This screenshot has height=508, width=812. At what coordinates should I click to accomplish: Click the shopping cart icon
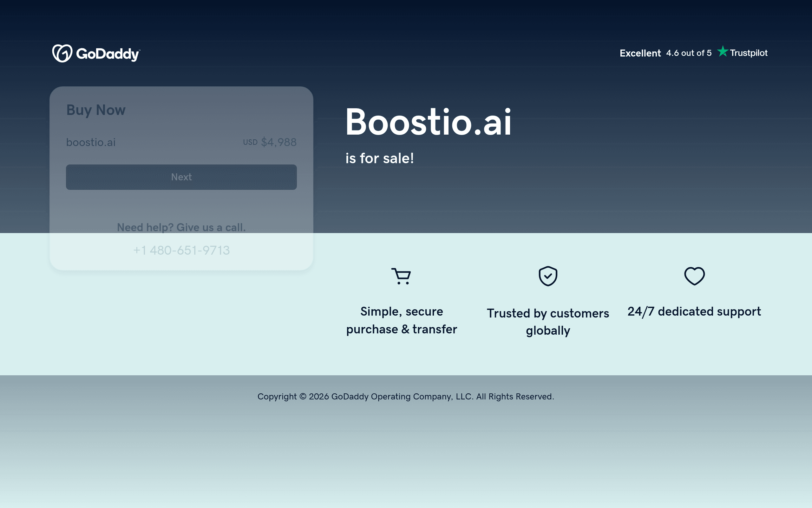point(401,276)
